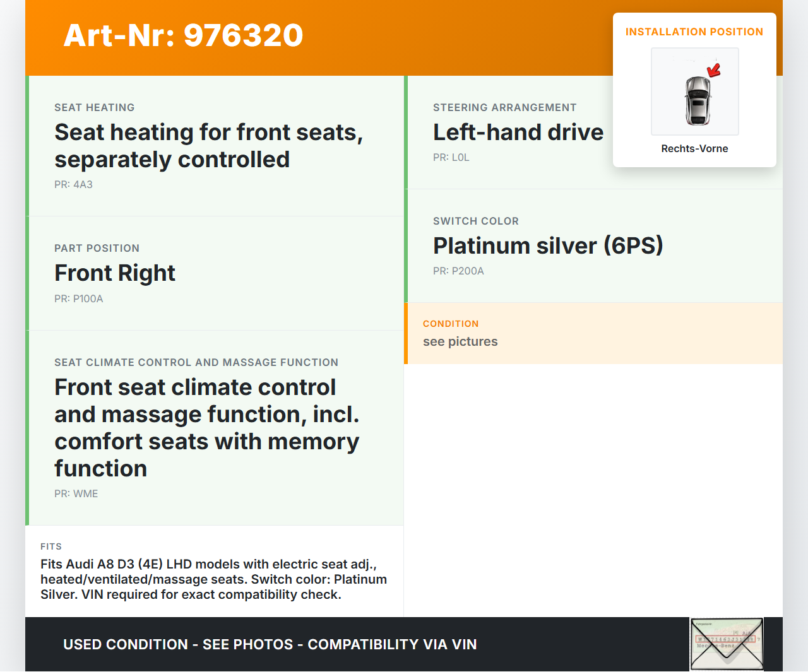Click the seat heating description heading
The width and height of the screenshot is (808, 672).
point(208,146)
